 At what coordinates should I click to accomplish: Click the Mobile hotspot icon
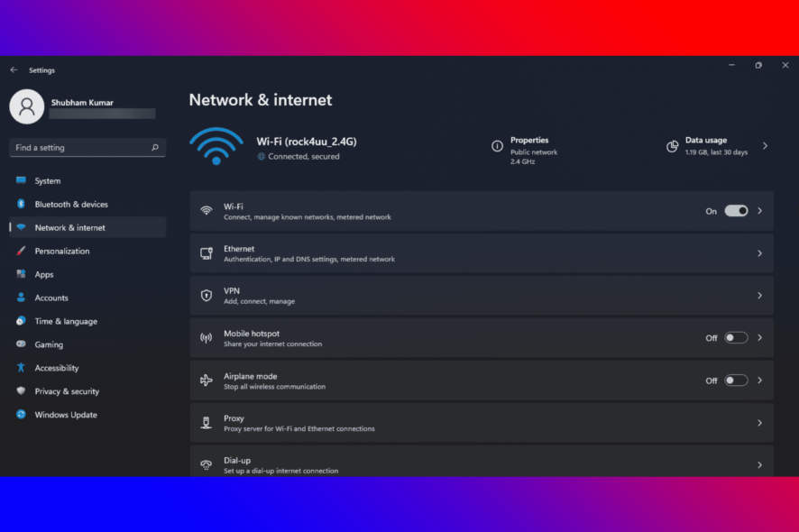pyautogui.click(x=206, y=337)
